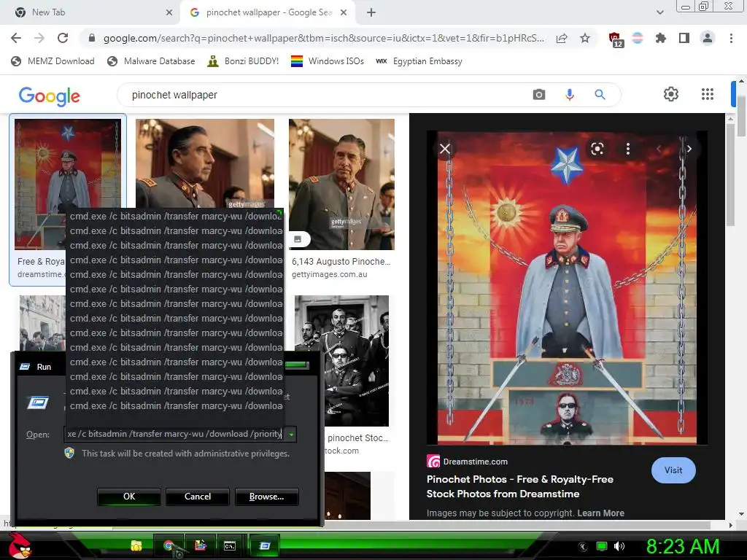Close the New Tab tab

[x=169, y=13]
